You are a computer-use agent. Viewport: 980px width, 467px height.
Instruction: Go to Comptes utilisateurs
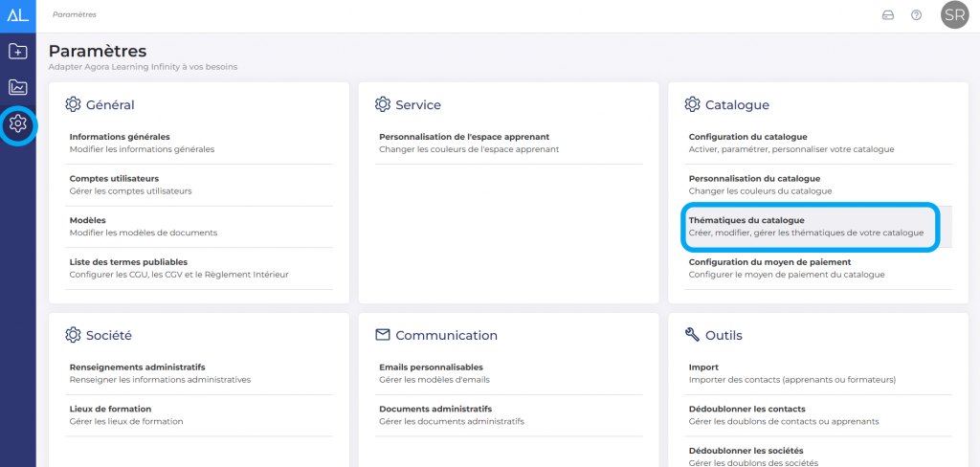(114, 179)
